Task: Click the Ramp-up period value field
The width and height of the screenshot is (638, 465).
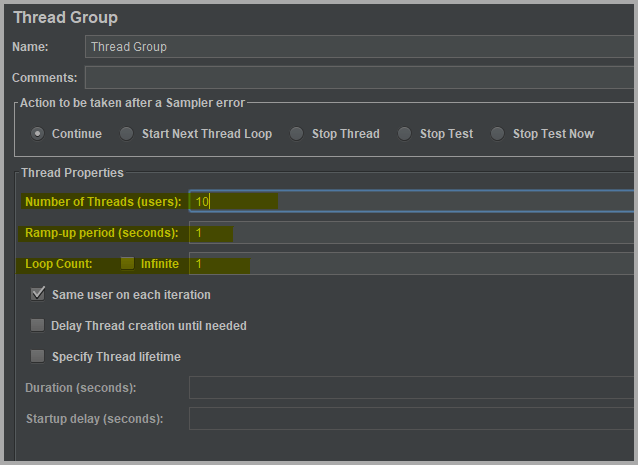Action: pyautogui.click(x=410, y=233)
